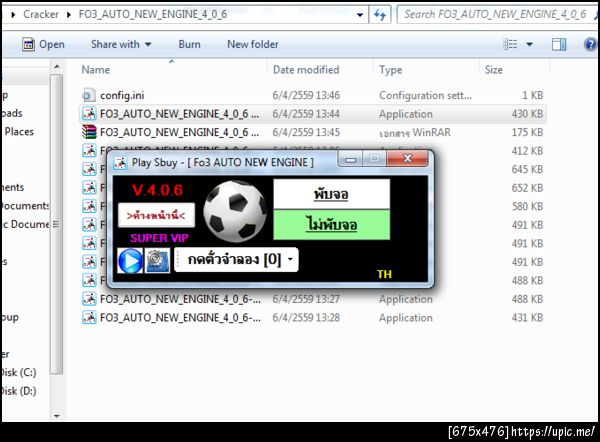Minimize the Play Sbuy window

coord(351,159)
